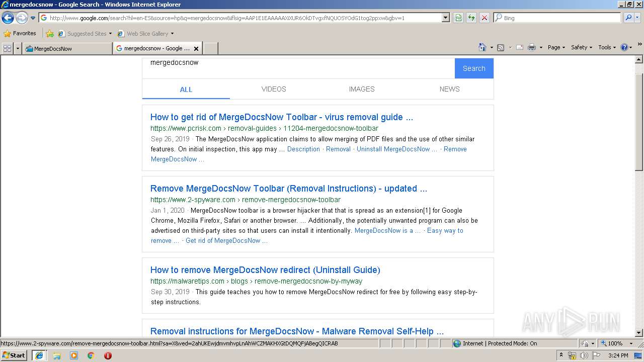
Task: Click Add to Favorites Bar icon
Action: (50, 34)
